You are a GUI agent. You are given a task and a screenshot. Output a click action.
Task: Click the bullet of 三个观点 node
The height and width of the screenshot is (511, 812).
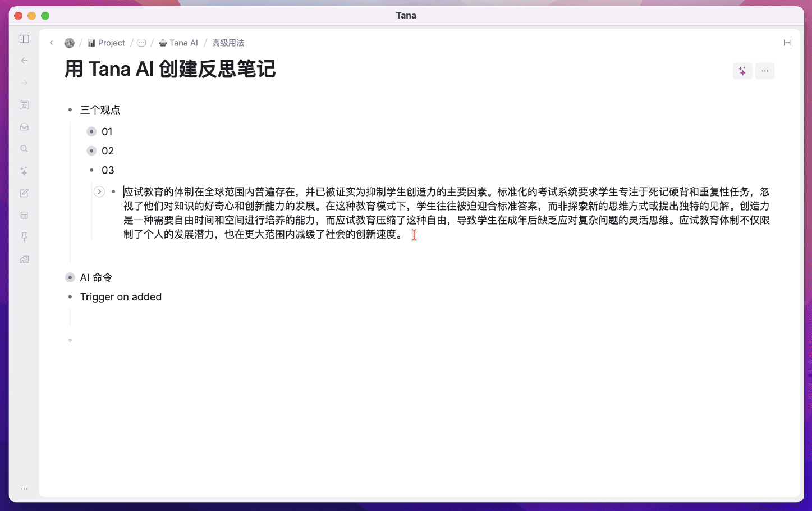point(70,110)
